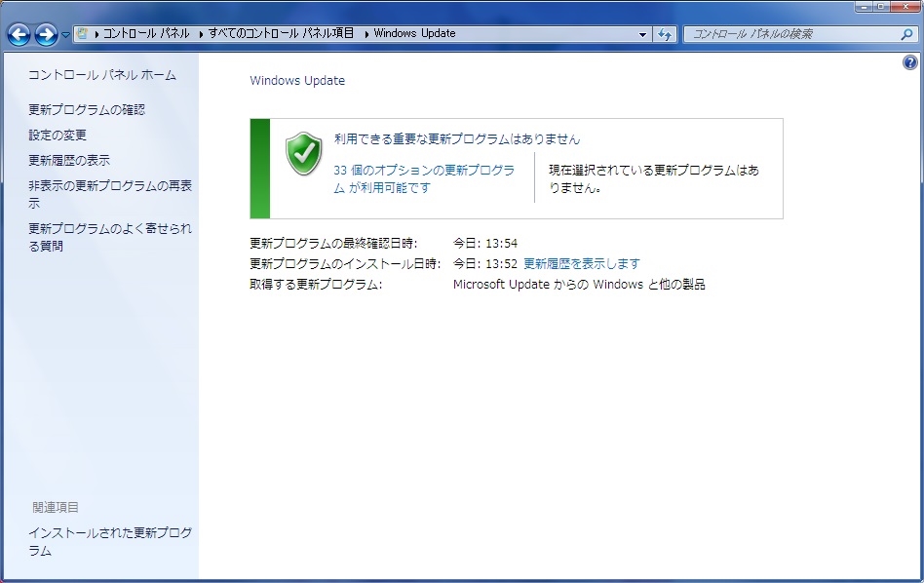Expand the arrow before コントロール パネル breadcrumb

[x=96, y=34]
